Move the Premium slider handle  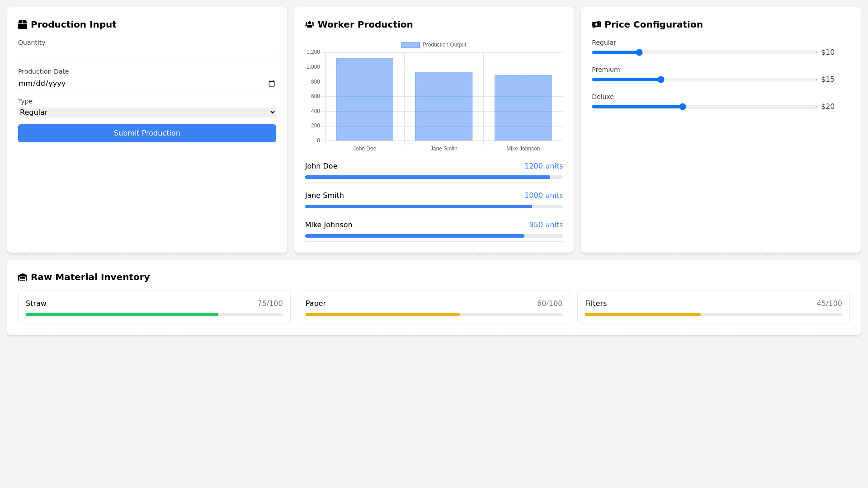pyautogui.click(x=661, y=80)
